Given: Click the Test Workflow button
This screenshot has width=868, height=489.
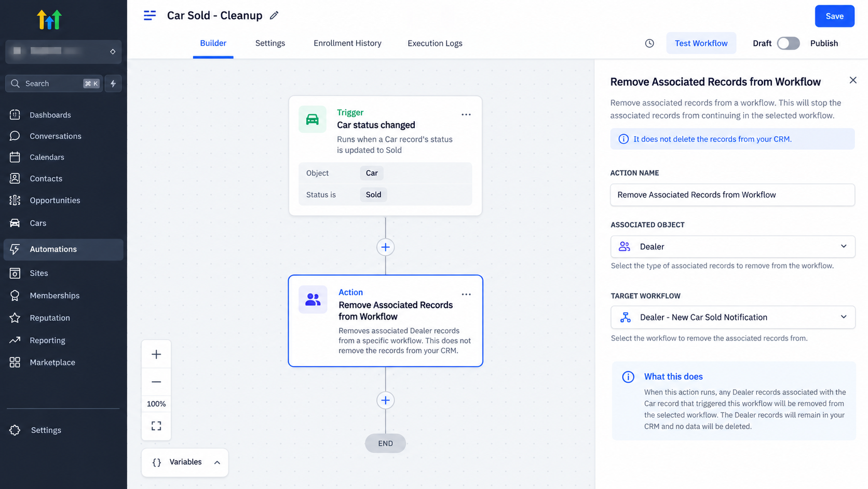Looking at the screenshot, I should 701,43.
